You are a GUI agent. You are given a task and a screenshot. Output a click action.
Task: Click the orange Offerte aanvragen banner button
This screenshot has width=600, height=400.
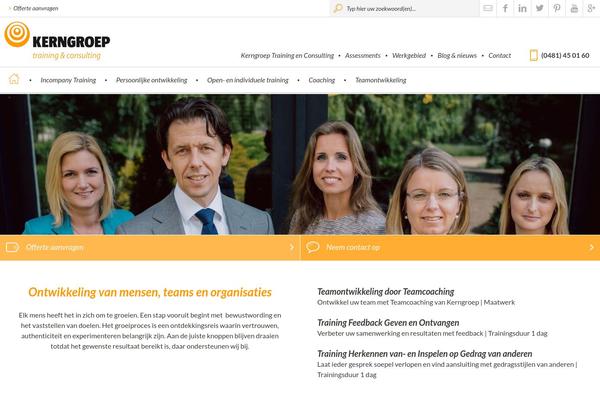coord(150,248)
